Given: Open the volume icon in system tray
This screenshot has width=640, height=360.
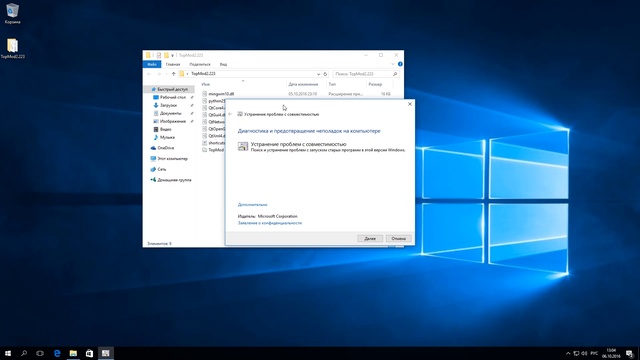Looking at the screenshot, I should point(584,353).
